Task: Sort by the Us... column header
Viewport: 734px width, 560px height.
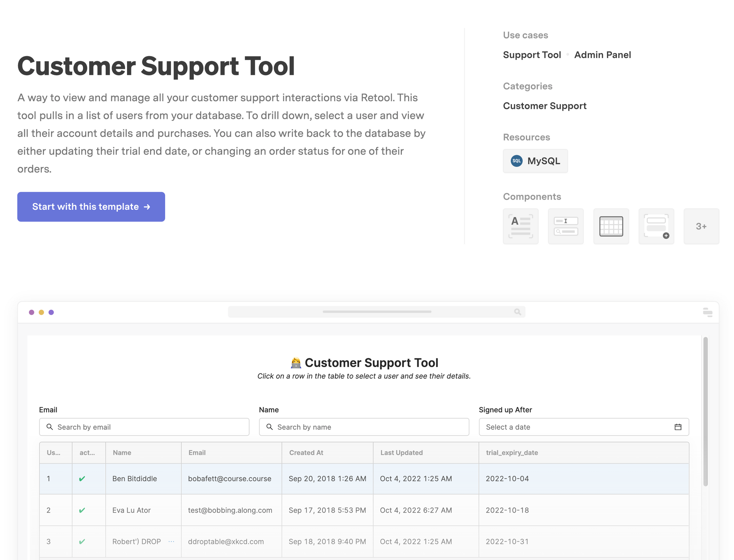Action: [x=56, y=453]
